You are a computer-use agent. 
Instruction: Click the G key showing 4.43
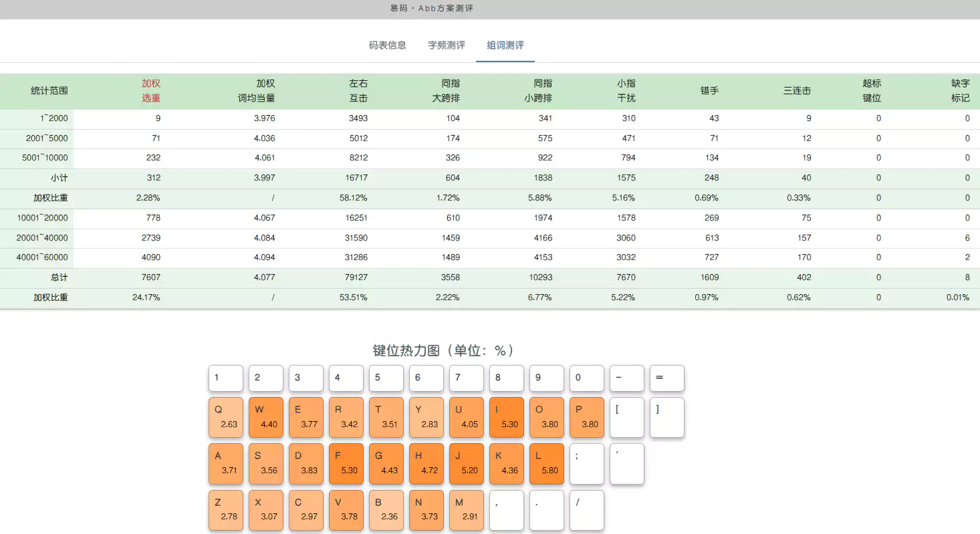coord(386,464)
